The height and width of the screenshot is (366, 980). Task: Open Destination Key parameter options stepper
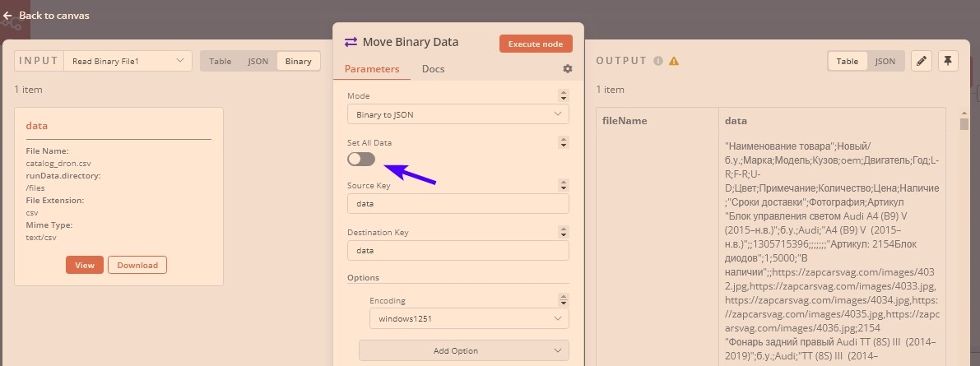pyautogui.click(x=564, y=232)
